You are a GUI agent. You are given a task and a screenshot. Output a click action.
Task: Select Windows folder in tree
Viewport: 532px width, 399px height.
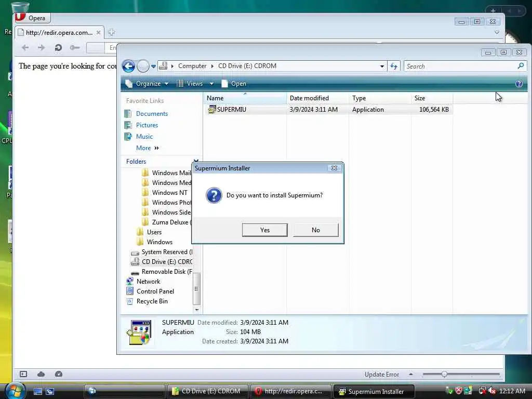159,242
